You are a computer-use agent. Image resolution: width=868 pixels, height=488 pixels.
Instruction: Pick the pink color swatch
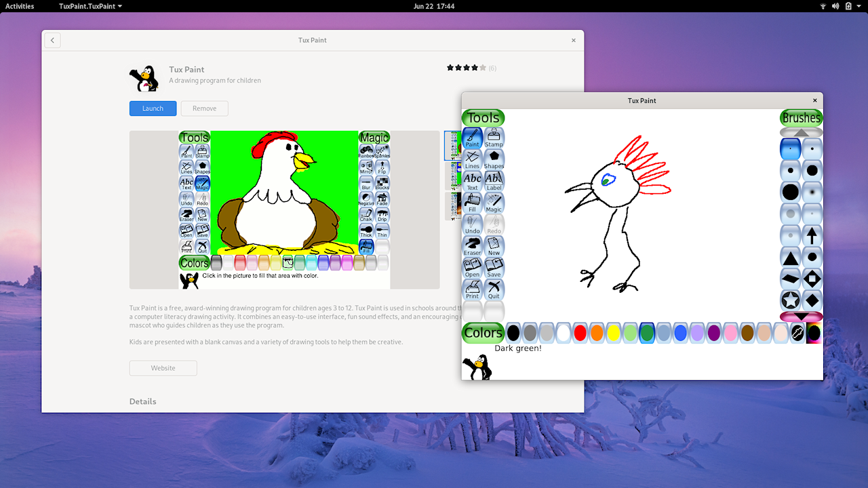coord(730,333)
